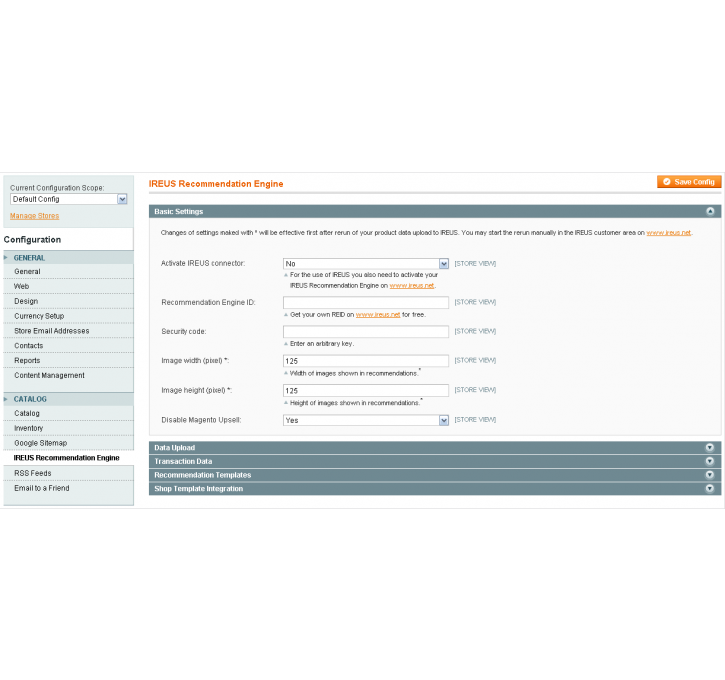Click the Recommendation Templates section header

pos(435,475)
